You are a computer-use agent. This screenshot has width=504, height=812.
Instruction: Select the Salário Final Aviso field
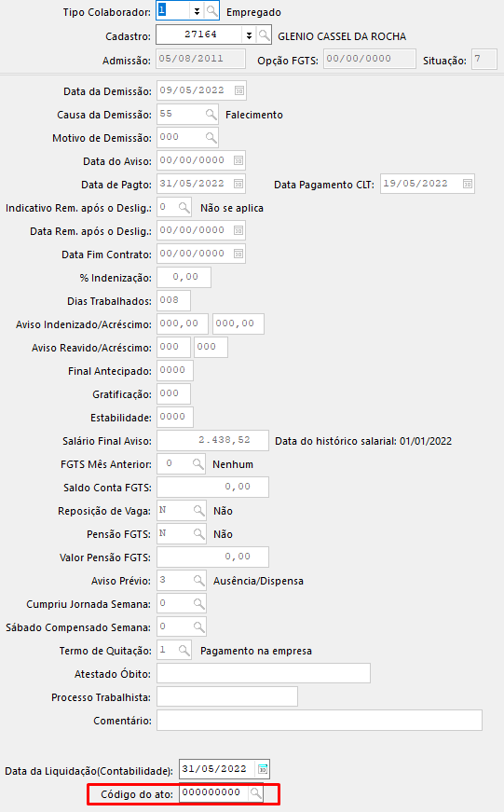[212, 440]
